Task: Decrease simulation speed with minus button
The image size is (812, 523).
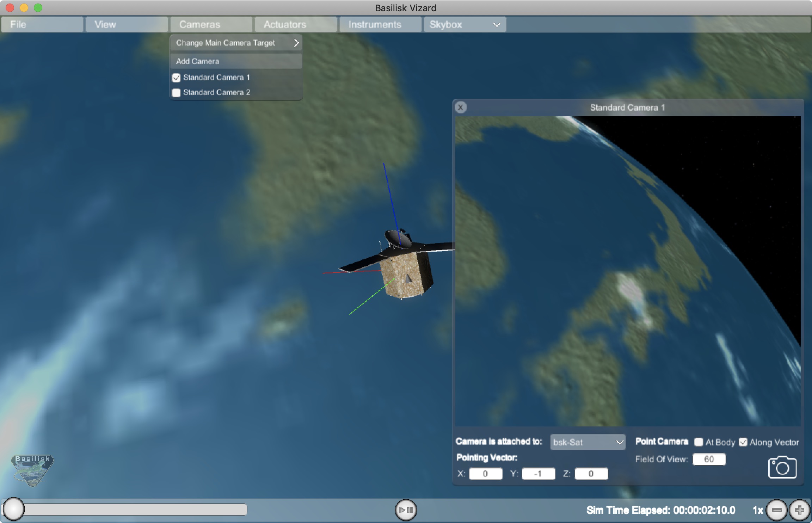Action: point(776,510)
